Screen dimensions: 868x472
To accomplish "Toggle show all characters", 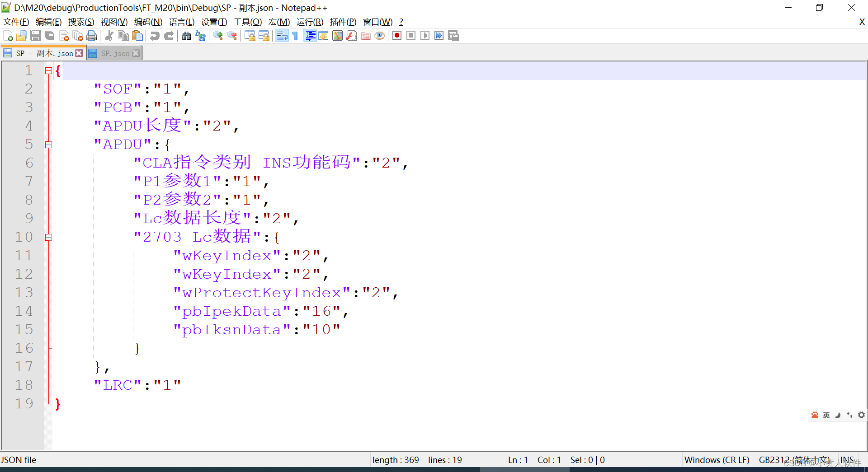I will coord(294,36).
